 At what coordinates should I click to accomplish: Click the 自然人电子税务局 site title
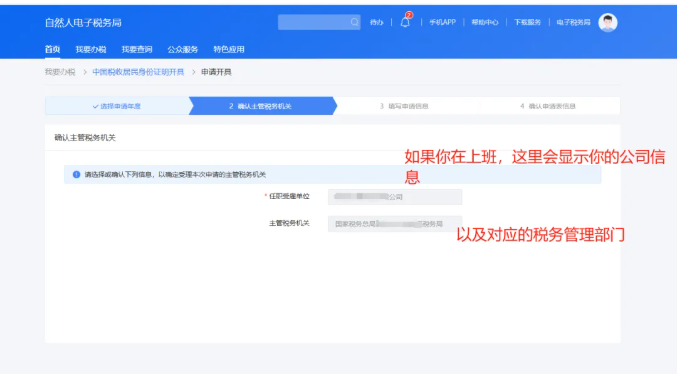pyautogui.click(x=83, y=22)
